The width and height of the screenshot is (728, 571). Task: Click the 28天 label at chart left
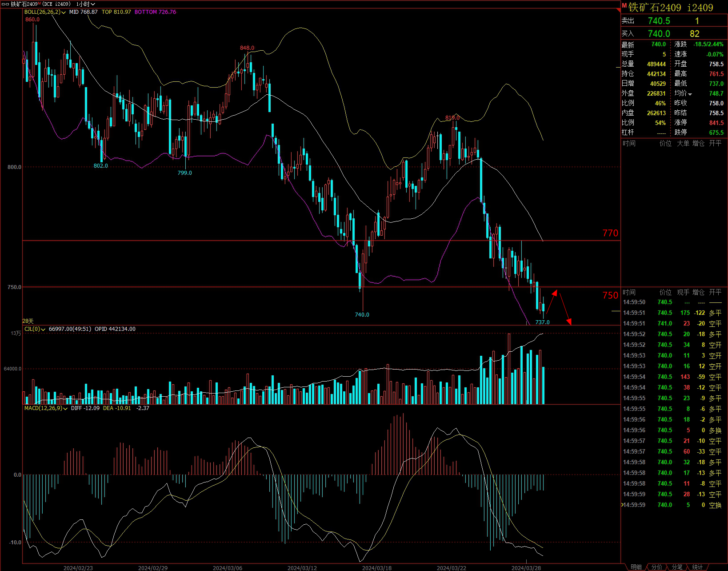[28, 321]
